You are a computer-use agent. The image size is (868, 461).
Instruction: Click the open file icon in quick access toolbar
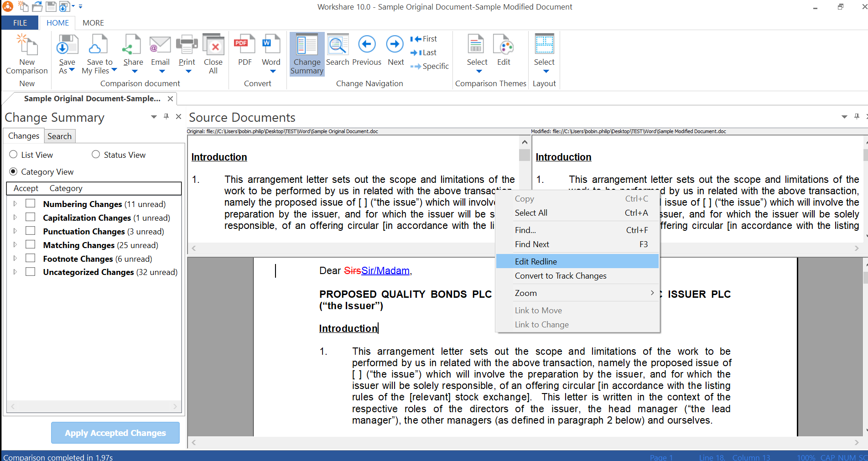37,6
